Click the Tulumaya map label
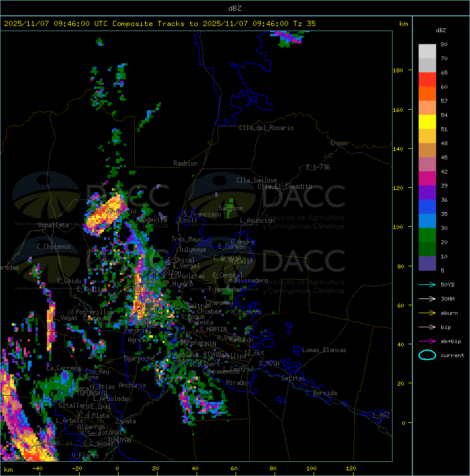Screen dimensions: 470x476 coord(193,249)
